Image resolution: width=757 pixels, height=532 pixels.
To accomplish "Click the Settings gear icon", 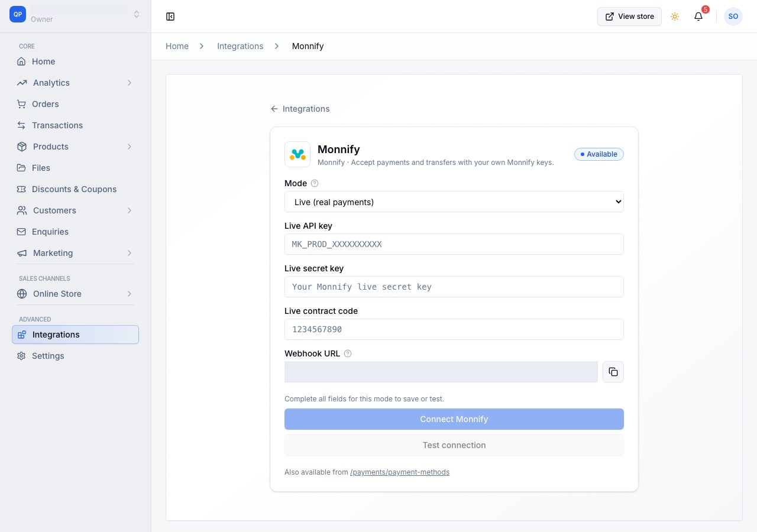I will pyautogui.click(x=21, y=356).
